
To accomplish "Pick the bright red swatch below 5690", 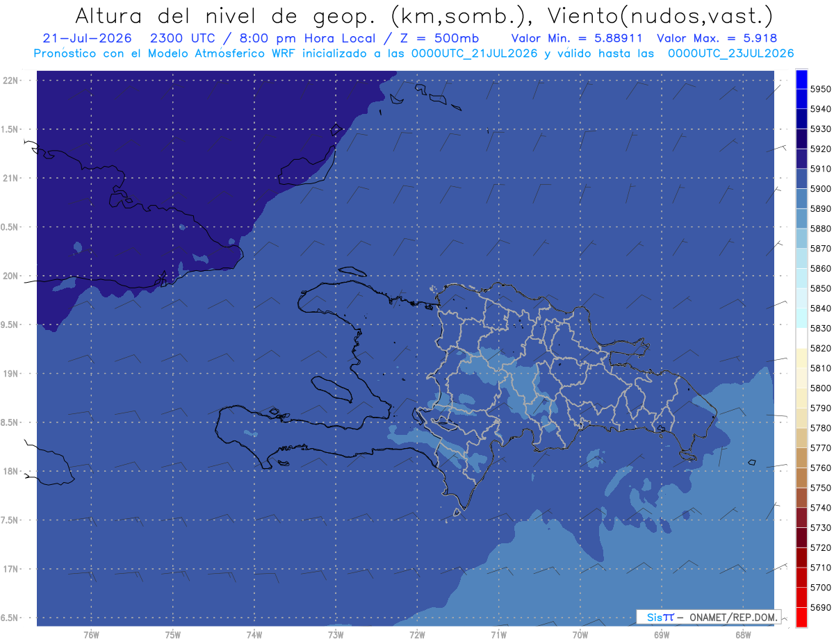I will click(801, 617).
